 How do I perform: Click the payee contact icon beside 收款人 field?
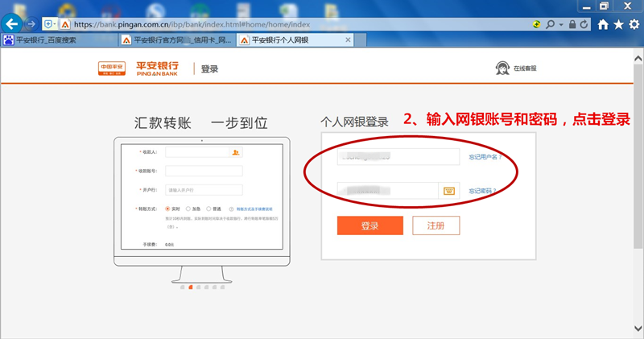point(236,152)
